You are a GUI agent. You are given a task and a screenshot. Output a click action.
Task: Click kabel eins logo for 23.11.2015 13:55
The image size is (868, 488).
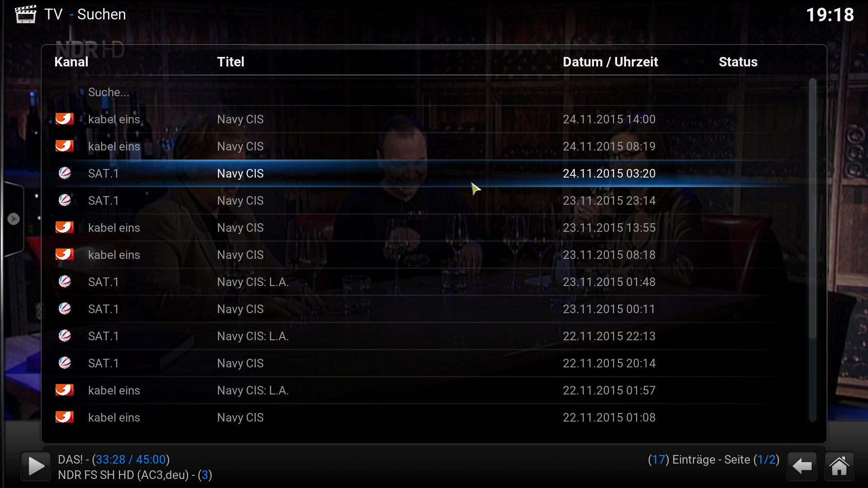(x=65, y=227)
